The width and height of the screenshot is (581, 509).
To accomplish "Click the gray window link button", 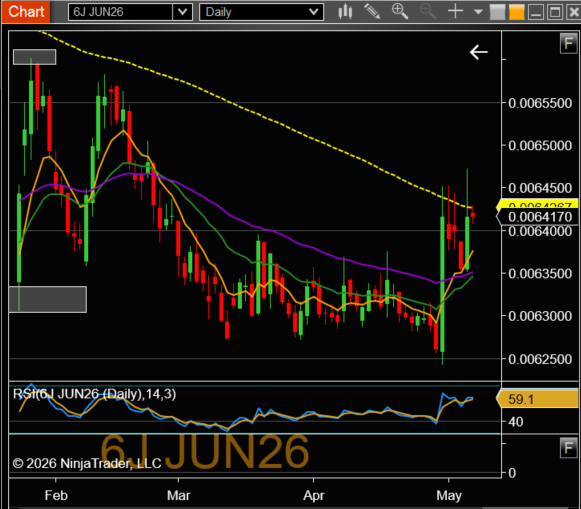I will click(x=497, y=12).
